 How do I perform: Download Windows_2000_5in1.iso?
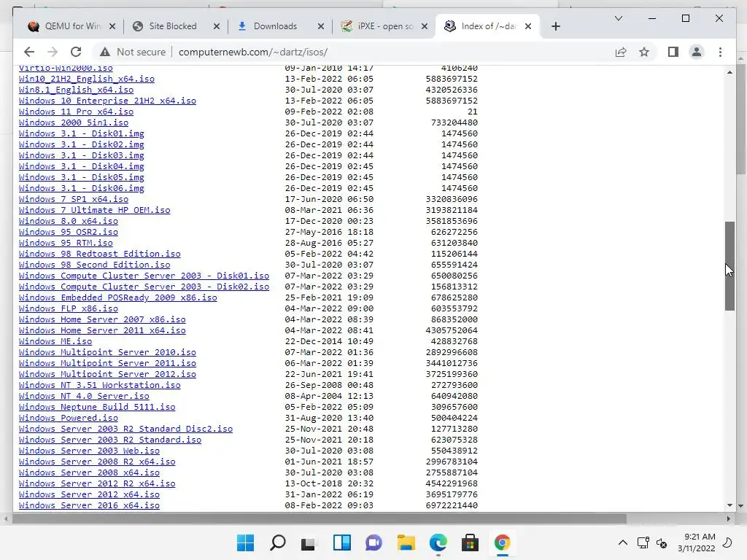pyautogui.click(x=74, y=122)
